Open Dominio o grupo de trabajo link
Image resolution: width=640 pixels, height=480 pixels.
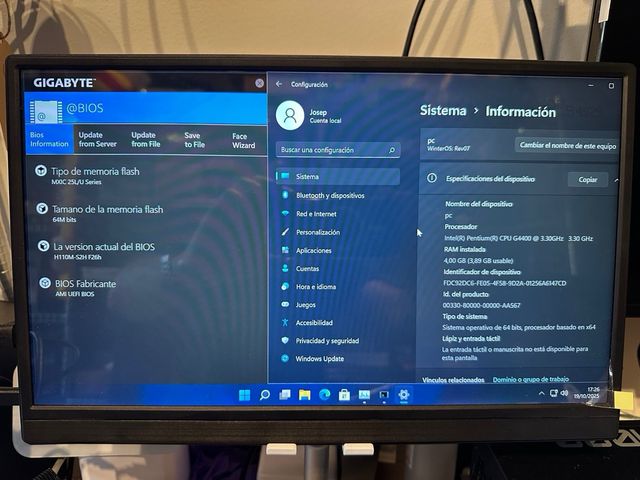[531, 380]
